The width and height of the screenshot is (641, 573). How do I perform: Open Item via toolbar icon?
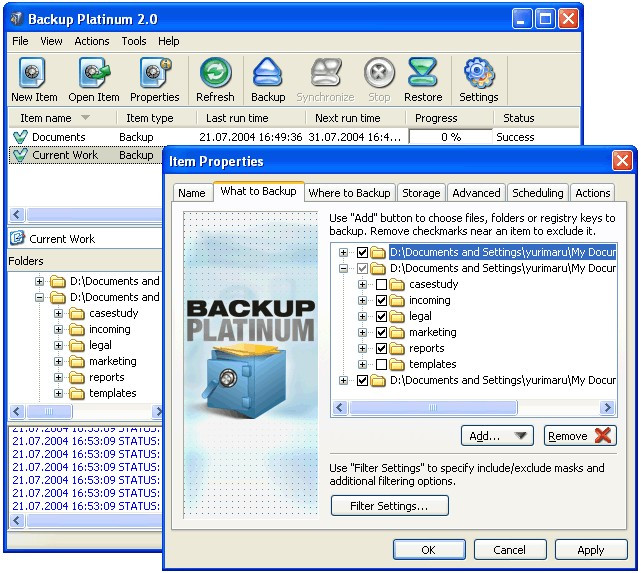pyautogui.click(x=94, y=73)
